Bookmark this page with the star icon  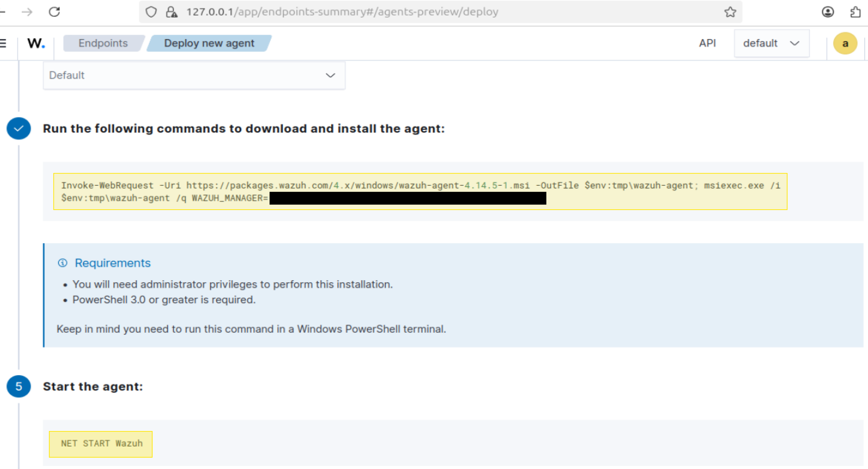[x=730, y=12]
